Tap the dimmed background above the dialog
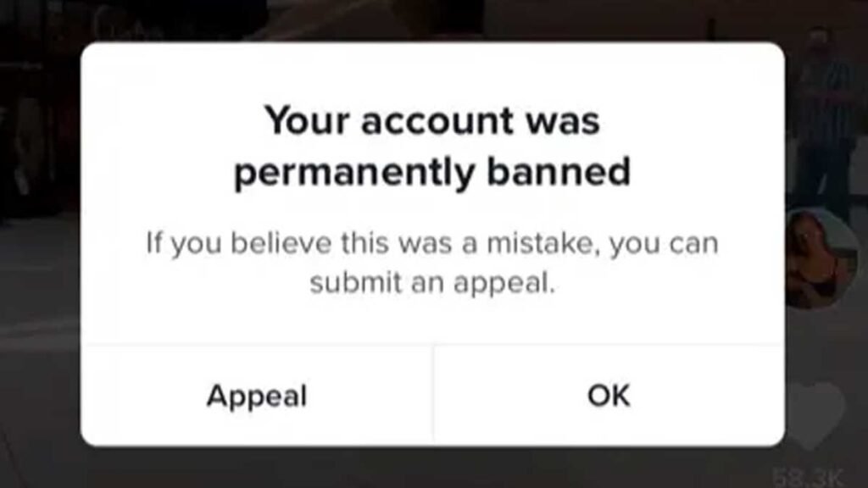This screenshot has height=488, width=868. tap(431, 20)
